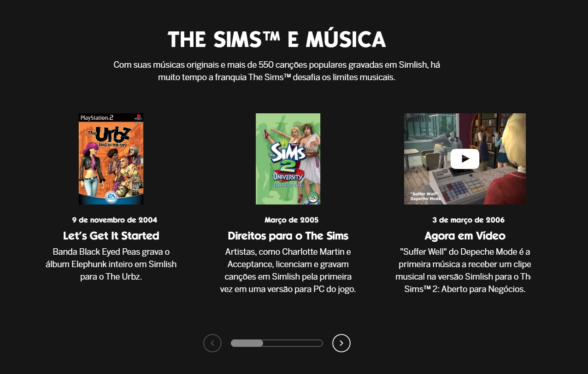Click the Let's Get It Started heading
The width and height of the screenshot is (588, 374).
(x=111, y=236)
